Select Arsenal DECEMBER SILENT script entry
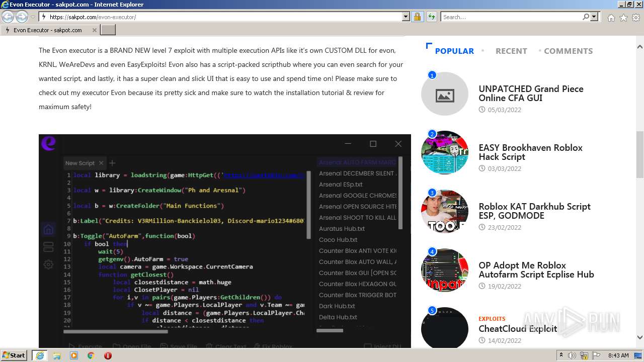The height and width of the screenshot is (362, 644). (x=358, y=173)
